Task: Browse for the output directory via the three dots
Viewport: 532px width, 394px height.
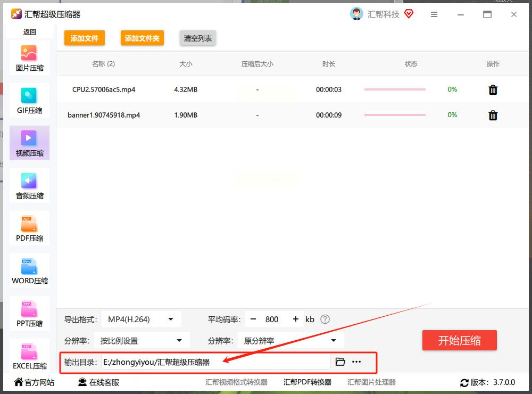Action: pos(356,362)
